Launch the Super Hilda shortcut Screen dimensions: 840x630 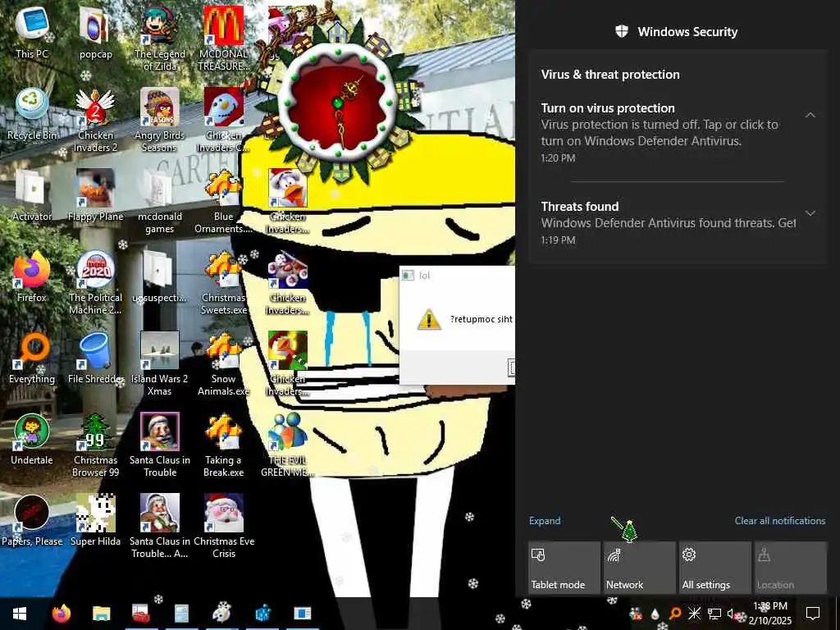[95, 521]
